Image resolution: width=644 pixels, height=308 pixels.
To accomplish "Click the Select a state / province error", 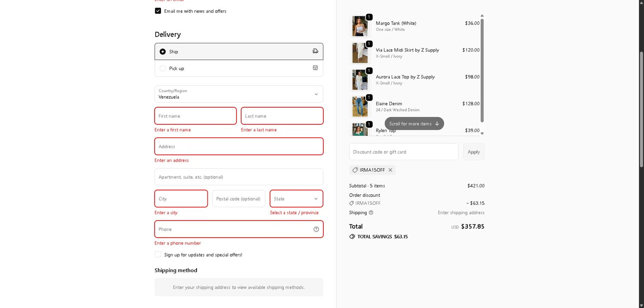I will pos(294,212).
